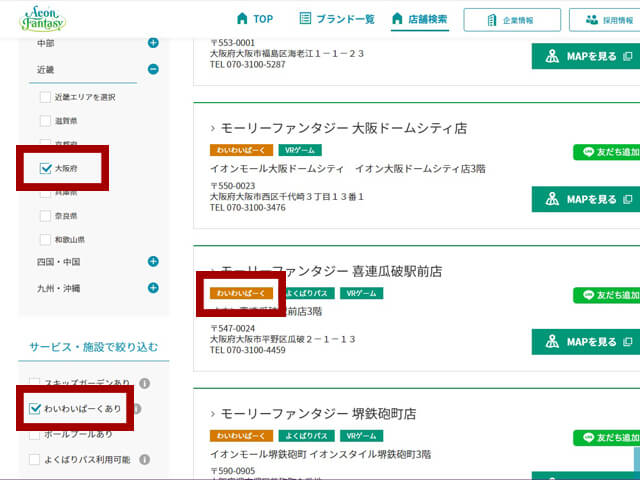Check ボールプールあり filter
This screenshot has height=480, width=640.
34,434
